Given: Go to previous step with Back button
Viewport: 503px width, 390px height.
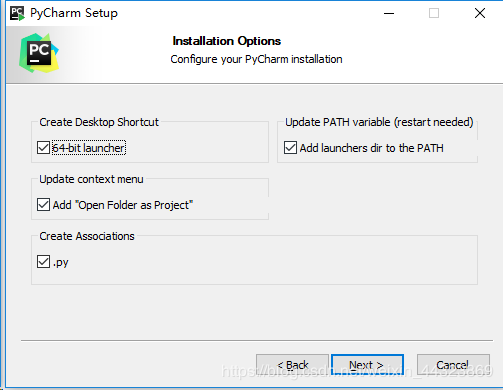Looking at the screenshot, I should [x=292, y=365].
